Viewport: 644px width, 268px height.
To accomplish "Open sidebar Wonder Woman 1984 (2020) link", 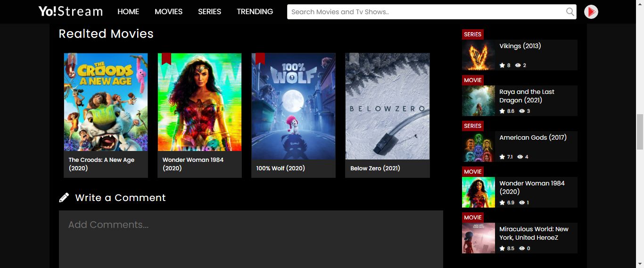I will pos(532,188).
